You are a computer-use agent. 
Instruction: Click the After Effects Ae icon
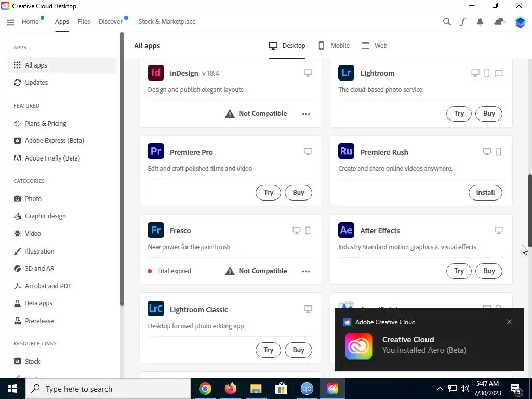(346, 230)
